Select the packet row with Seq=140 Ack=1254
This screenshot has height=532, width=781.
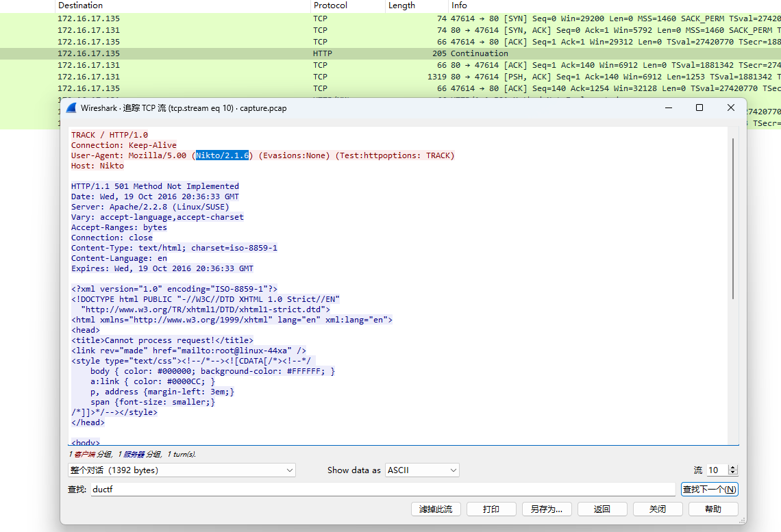pyautogui.click(x=390, y=88)
